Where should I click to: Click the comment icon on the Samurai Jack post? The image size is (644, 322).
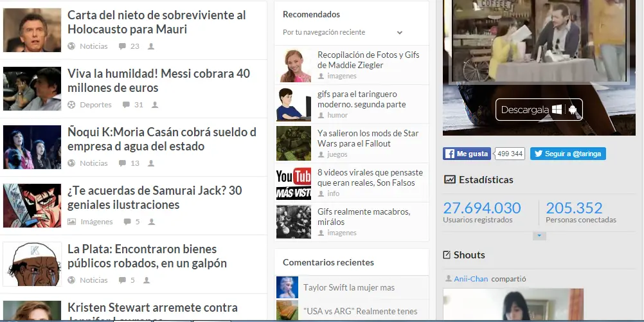[x=127, y=222]
